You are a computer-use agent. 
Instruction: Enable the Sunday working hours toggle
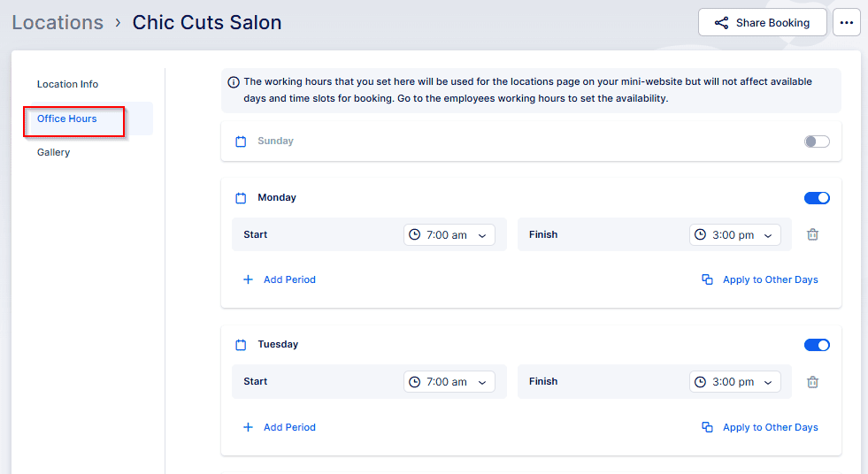coord(817,141)
